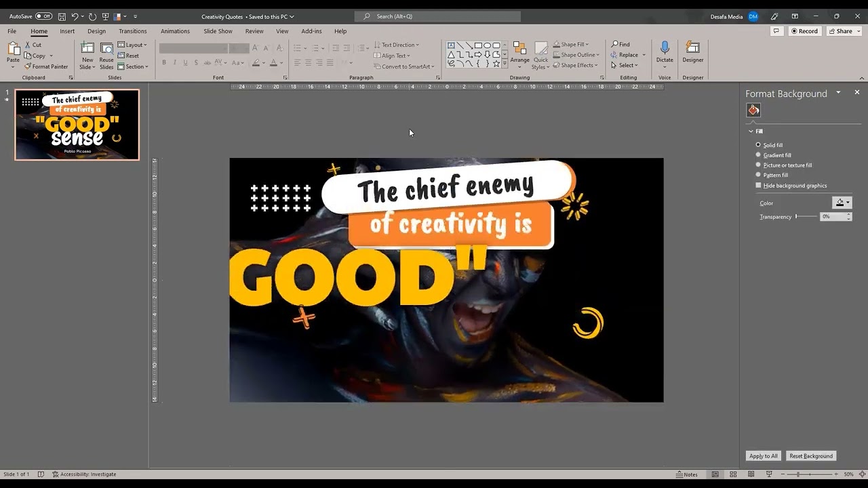Image resolution: width=868 pixels, height=488 pixels.
Task: Check Hide background graphics
Action: (x=791, y=186)
